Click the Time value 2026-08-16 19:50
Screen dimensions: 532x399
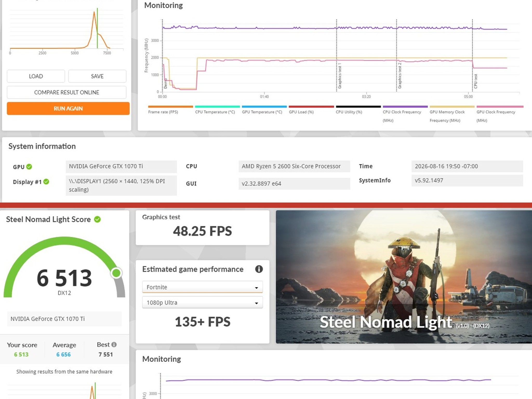[467, 167]
